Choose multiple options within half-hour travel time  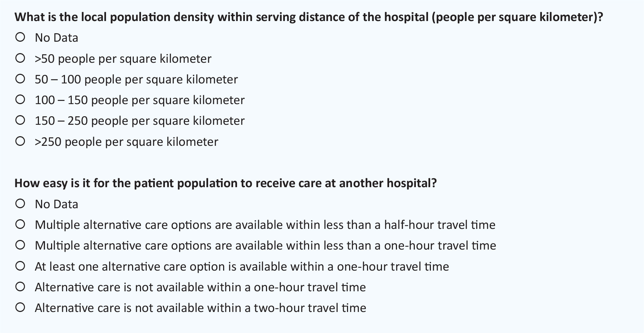pos(20,224)
